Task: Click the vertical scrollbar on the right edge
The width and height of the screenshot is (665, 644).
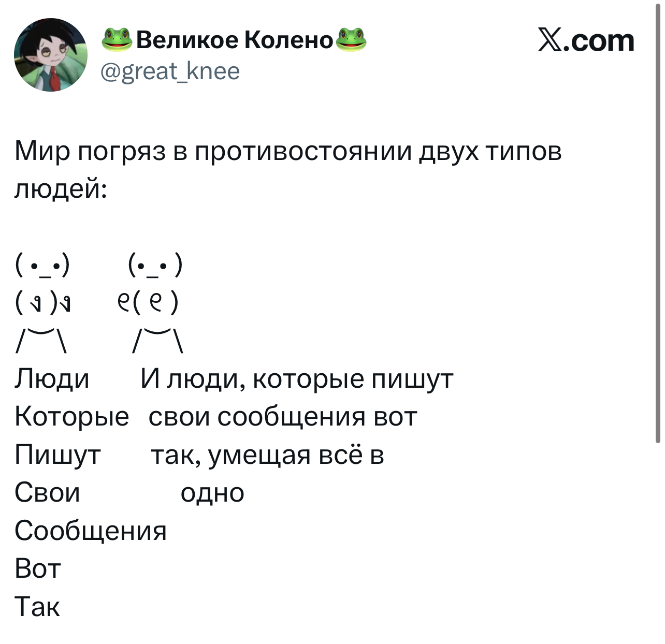Action: [x=658, y=223]
